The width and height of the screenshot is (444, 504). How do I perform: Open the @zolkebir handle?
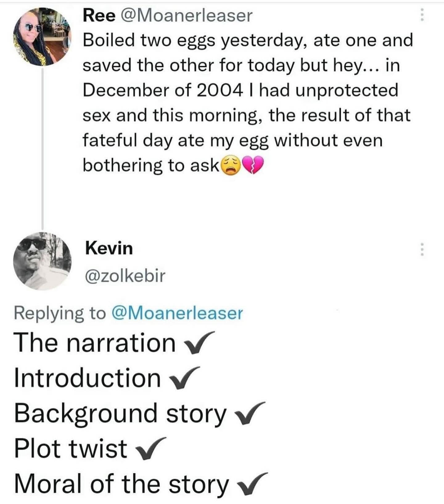[x=125, y=276]
